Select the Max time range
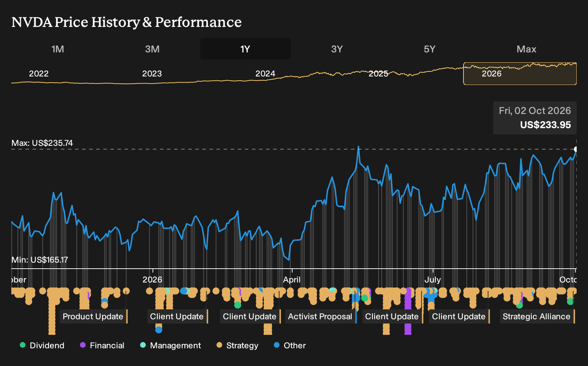Screen dimensions: 588x366 [526, 49]
